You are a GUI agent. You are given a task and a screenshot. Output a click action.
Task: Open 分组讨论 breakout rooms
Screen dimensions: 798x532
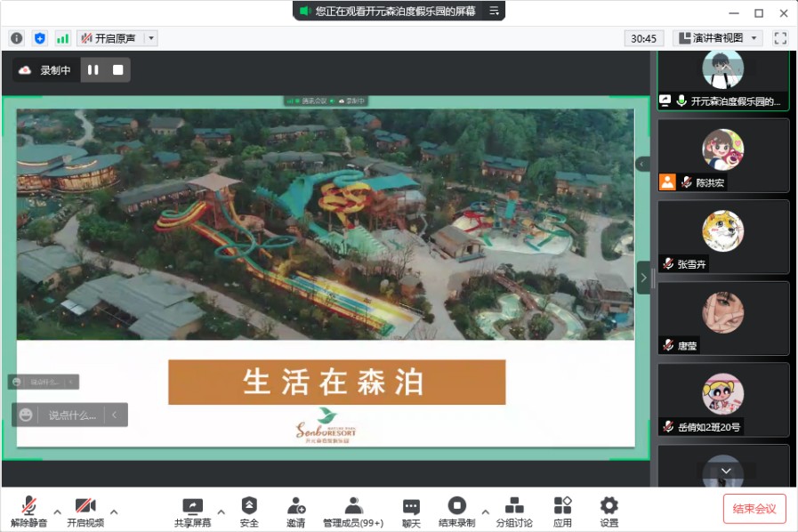514,512
